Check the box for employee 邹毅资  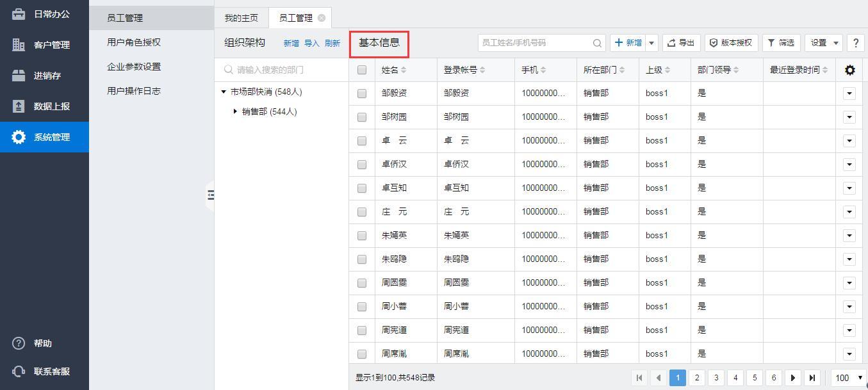tap(362, 93)
